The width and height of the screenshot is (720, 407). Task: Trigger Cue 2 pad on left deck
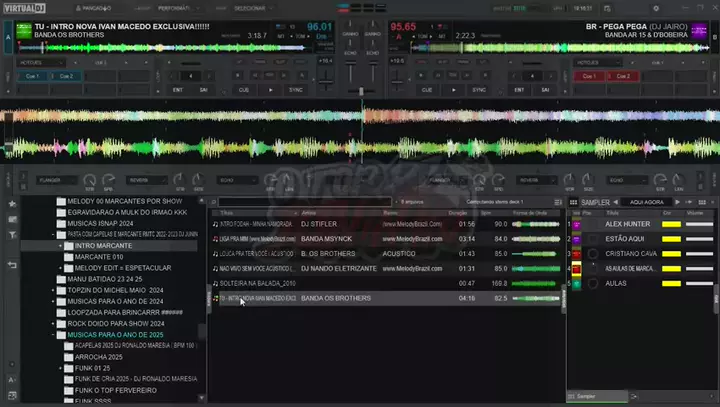point(67,76)
